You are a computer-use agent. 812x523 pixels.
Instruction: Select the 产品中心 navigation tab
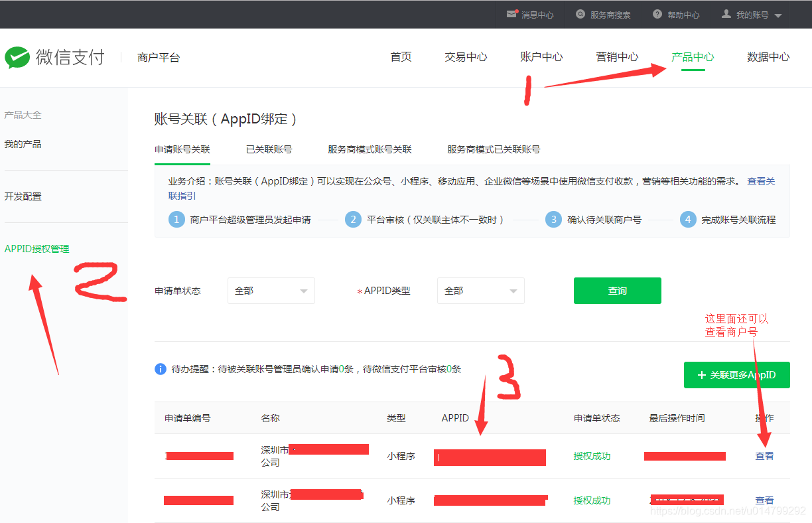pos(693,57)
